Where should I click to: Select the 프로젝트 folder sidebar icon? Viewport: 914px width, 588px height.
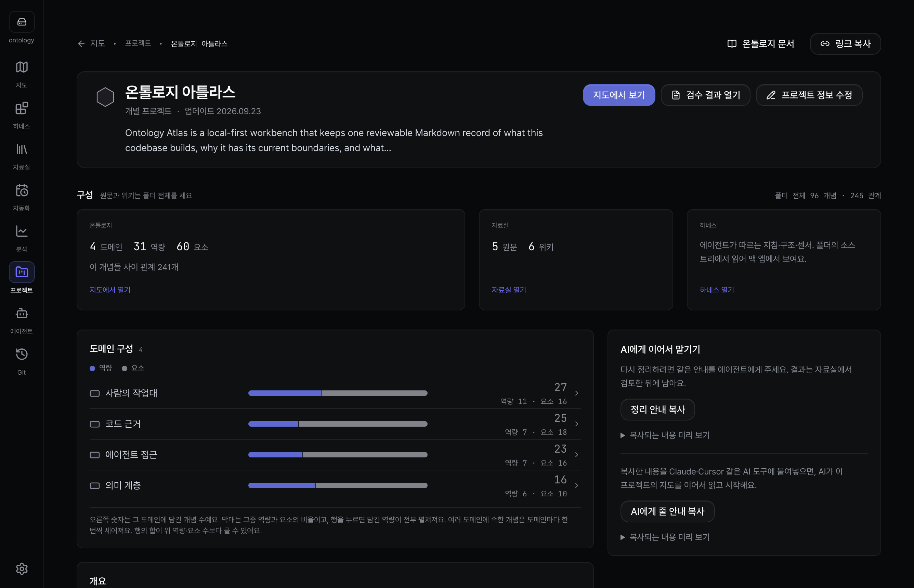[x=22, y=272]
